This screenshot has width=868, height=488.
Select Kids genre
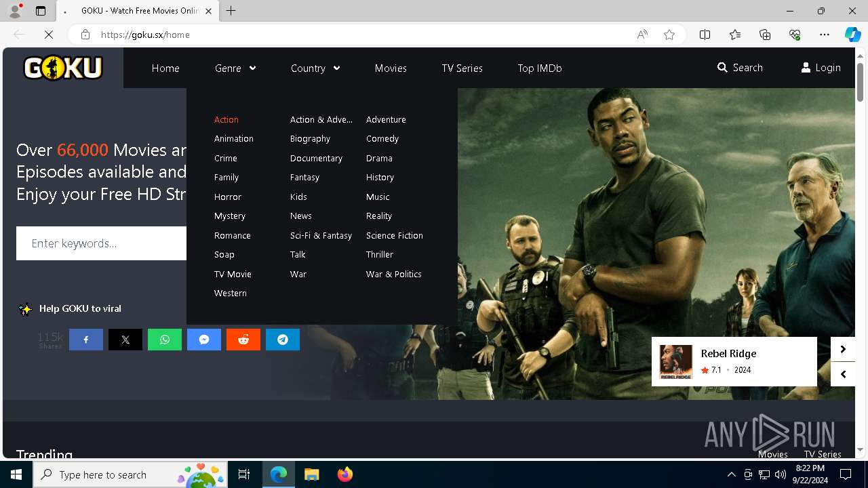tap(298, 197)
